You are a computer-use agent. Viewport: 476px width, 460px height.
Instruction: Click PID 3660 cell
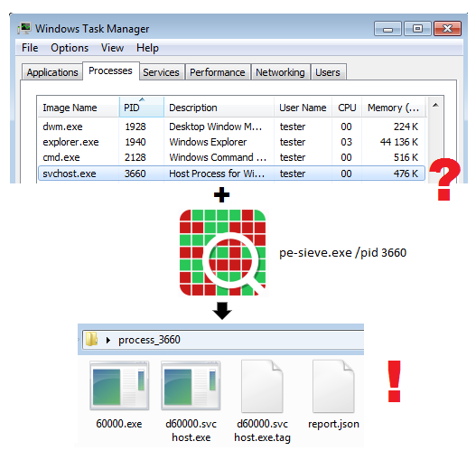coord(135,174)
